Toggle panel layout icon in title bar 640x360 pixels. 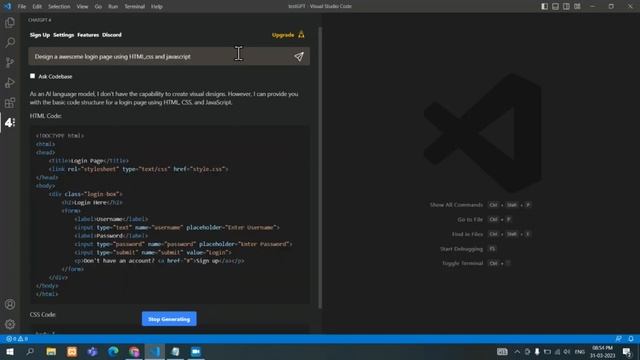tap(556, 6)
